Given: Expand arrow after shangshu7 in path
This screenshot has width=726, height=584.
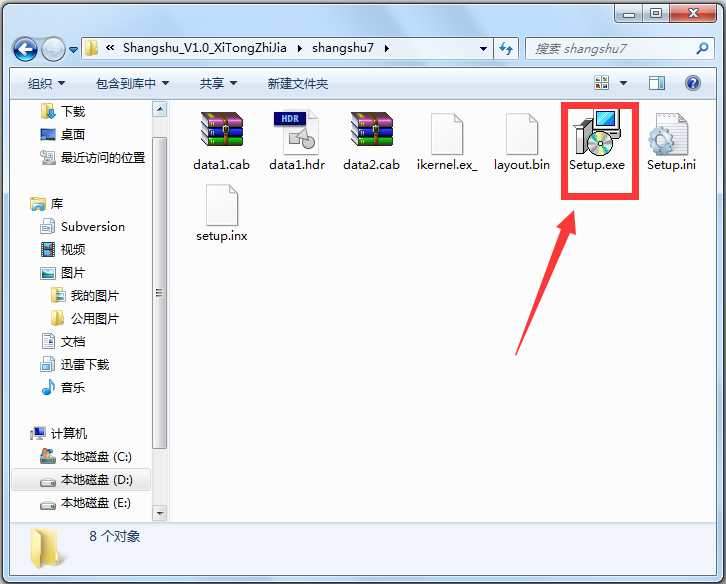Looking at the screenshot, I should point(387,48).
